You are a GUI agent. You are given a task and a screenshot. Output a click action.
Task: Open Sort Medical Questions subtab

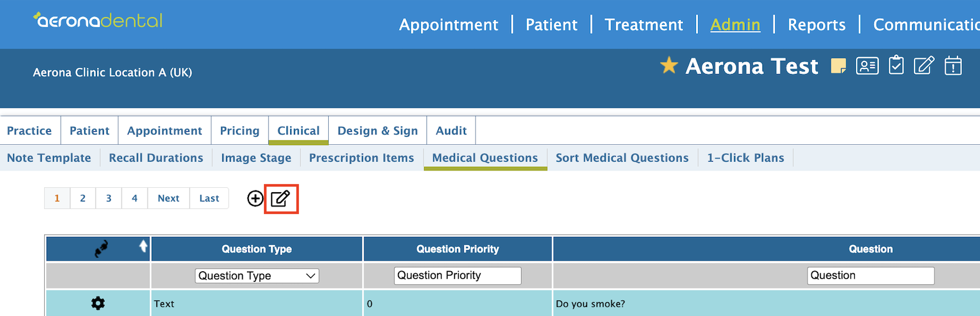coord(622,158)
